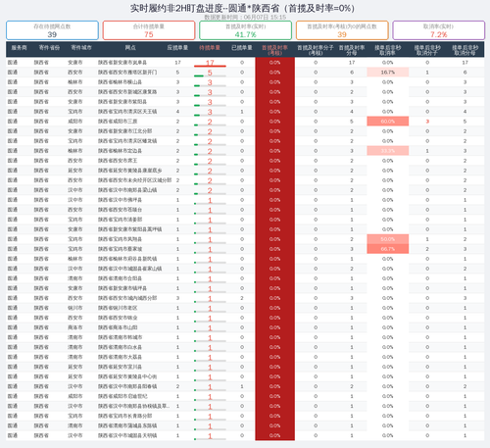Viewport: 490px width, 448px height.
Task: Select outlet 陕西省渭南市合阳县
Action: tap(120, 278)
